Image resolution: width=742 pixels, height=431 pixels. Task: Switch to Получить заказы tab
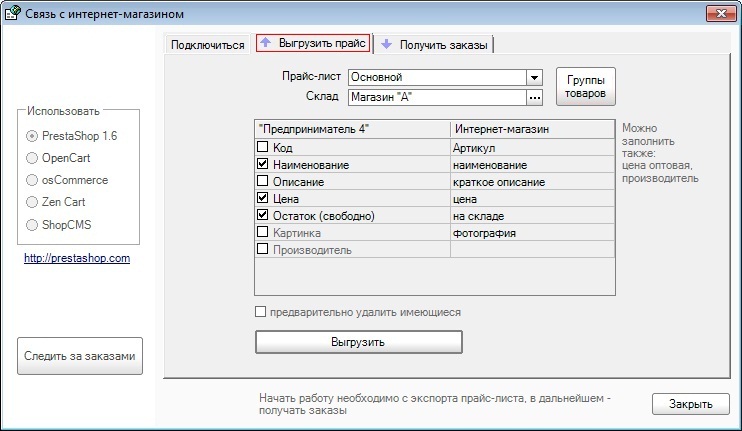434,44
